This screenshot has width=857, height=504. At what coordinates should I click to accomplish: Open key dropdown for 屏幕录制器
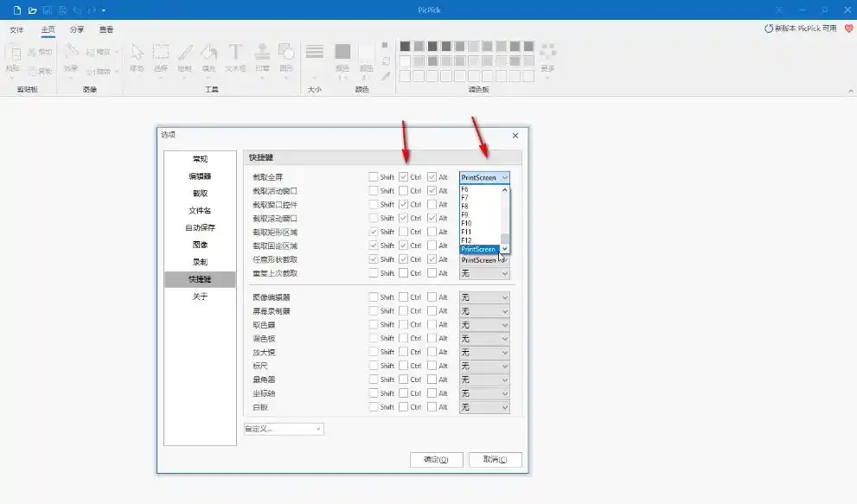tap(485, 311)
